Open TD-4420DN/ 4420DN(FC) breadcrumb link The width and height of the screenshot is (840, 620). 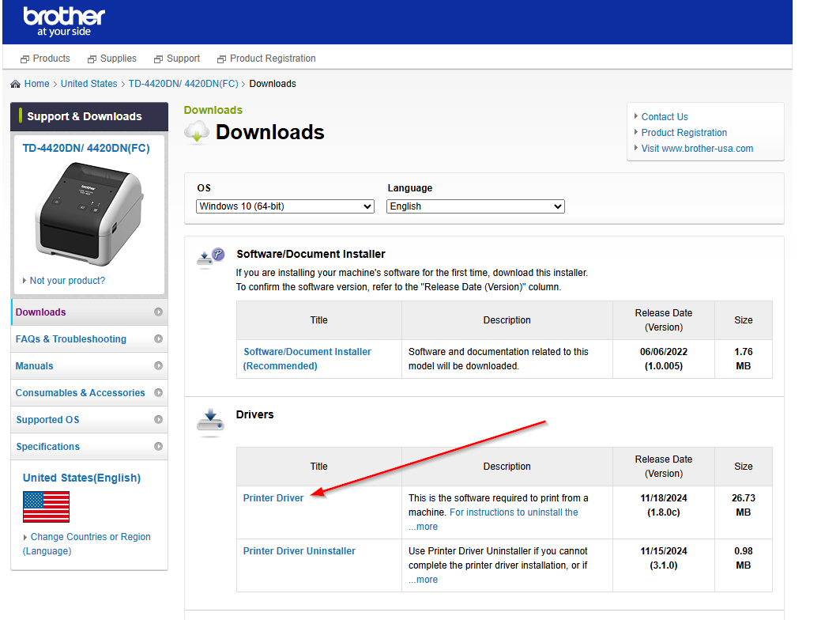point(183,84)
